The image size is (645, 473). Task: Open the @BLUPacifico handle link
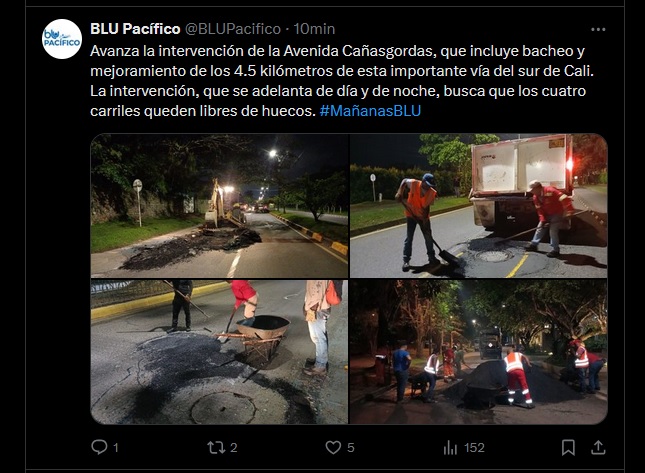pos(233,29)
